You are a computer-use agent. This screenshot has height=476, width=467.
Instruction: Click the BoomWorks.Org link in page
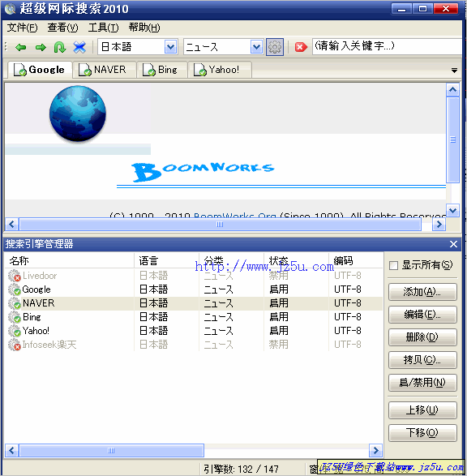235,216
